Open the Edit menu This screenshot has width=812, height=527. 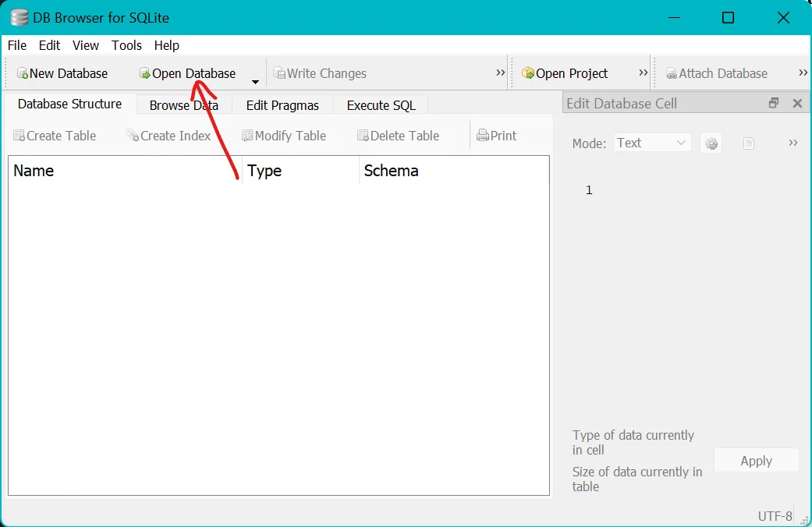[x=49, y=45]
